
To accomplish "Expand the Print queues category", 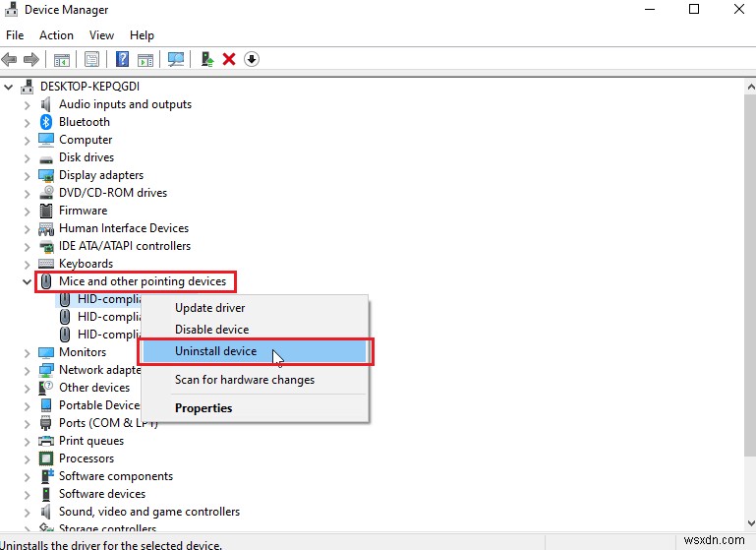I will pos(27,442).
